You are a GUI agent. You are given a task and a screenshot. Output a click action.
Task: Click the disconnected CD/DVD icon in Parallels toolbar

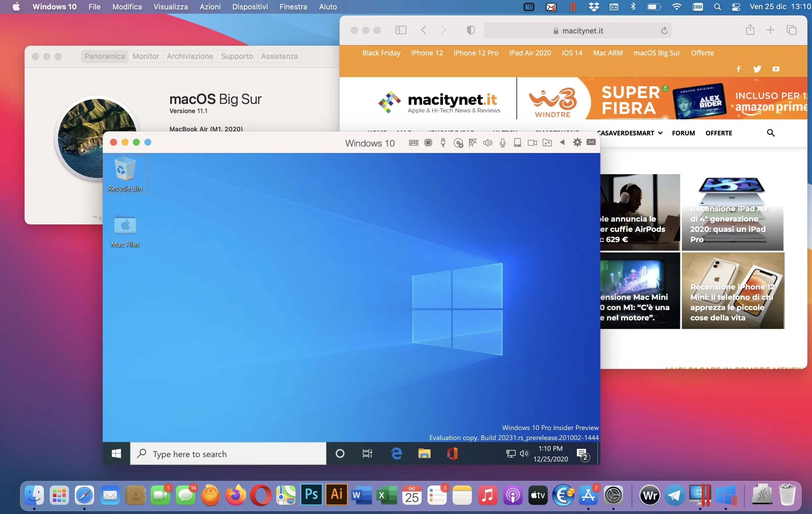(459, 143)
